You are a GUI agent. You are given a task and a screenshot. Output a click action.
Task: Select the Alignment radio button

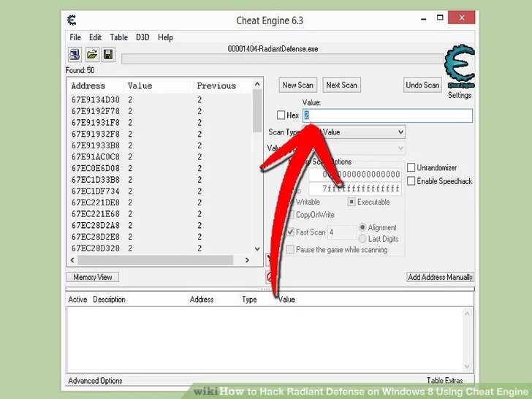point(362,227)
